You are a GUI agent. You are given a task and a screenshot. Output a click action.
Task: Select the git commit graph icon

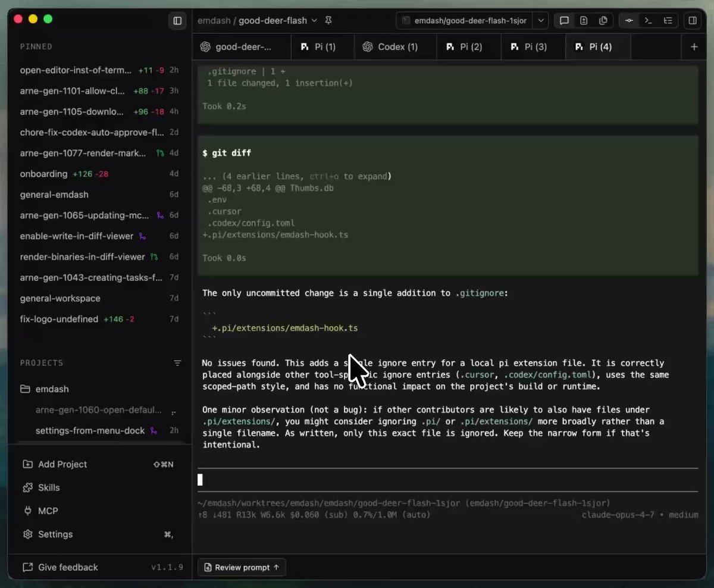click(629, 21)
